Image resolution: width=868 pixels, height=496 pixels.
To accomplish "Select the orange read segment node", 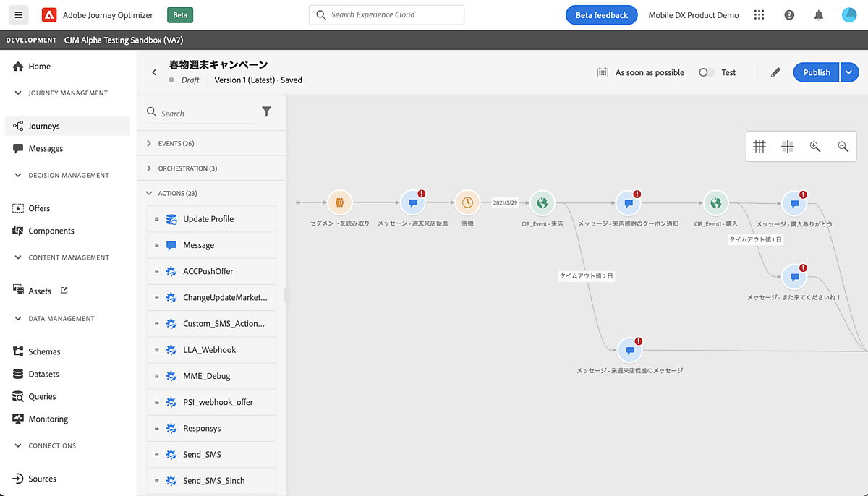I will (339, 203).
